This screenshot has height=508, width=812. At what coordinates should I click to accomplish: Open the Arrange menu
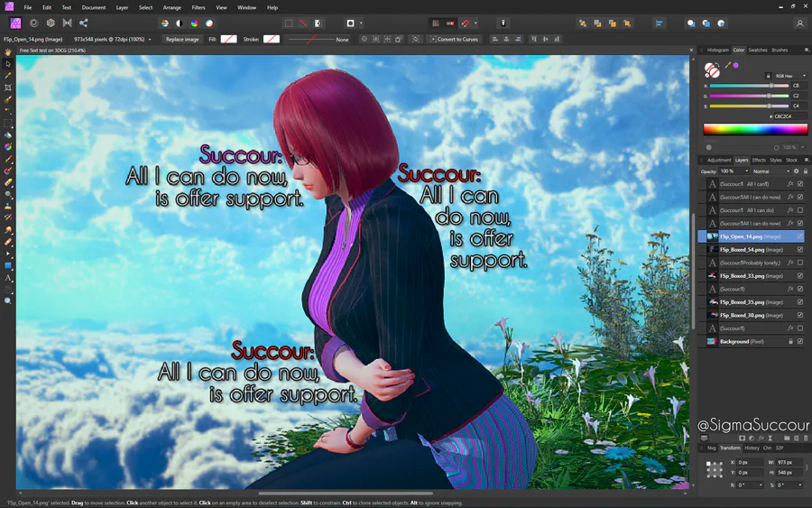[172, 7]
